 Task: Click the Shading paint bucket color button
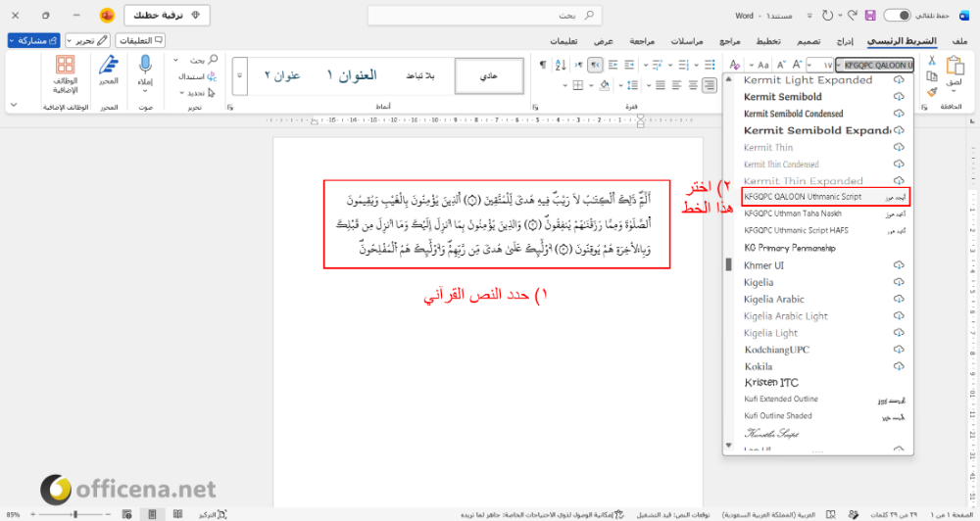point(605,85)
